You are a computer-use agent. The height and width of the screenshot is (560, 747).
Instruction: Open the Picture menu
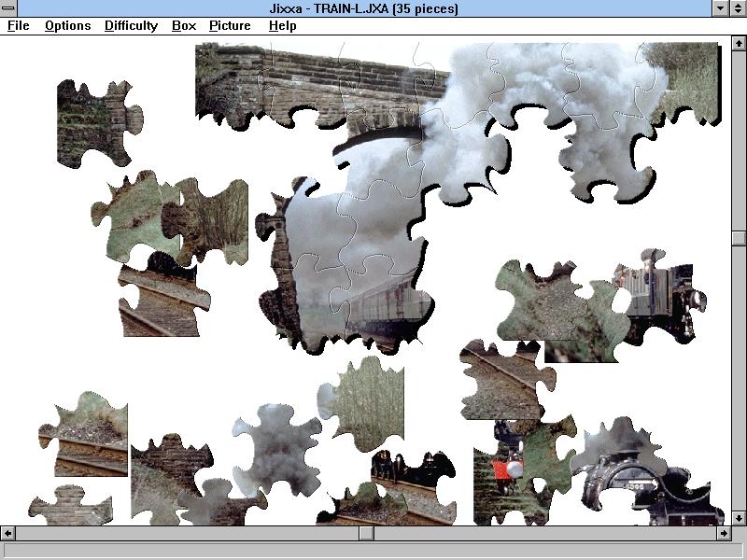pyautogui.click(x=230, y=26)
